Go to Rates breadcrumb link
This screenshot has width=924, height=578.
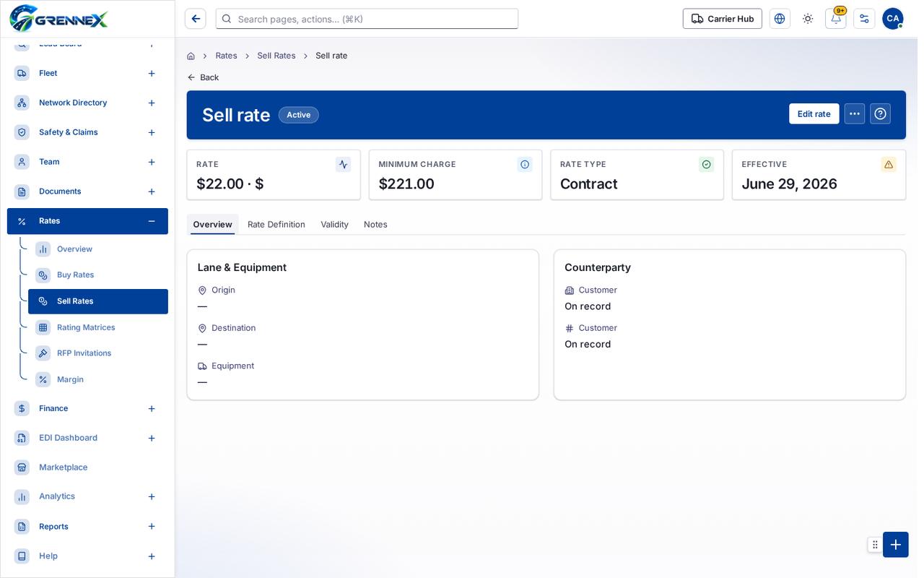click(226, 56)
